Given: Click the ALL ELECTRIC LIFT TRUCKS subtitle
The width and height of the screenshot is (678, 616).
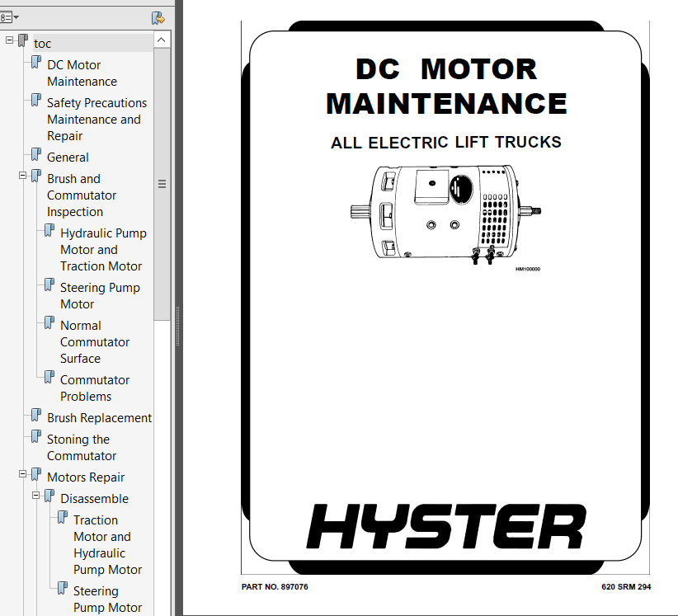Looking at the screenshot, I should pos(445,142).
